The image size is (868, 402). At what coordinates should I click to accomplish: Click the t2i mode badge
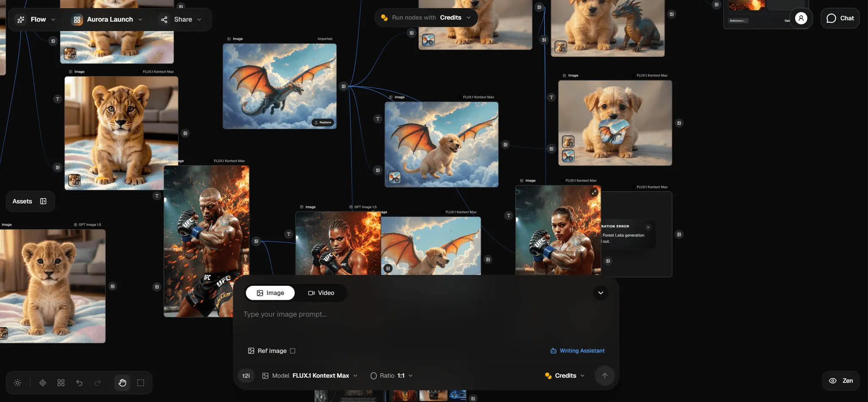point(246,376)
